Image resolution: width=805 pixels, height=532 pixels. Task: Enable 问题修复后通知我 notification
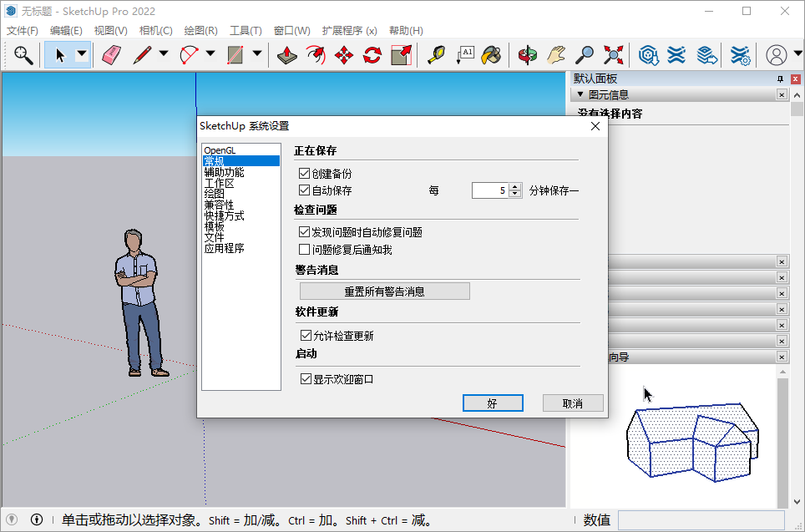pos(306,249)
